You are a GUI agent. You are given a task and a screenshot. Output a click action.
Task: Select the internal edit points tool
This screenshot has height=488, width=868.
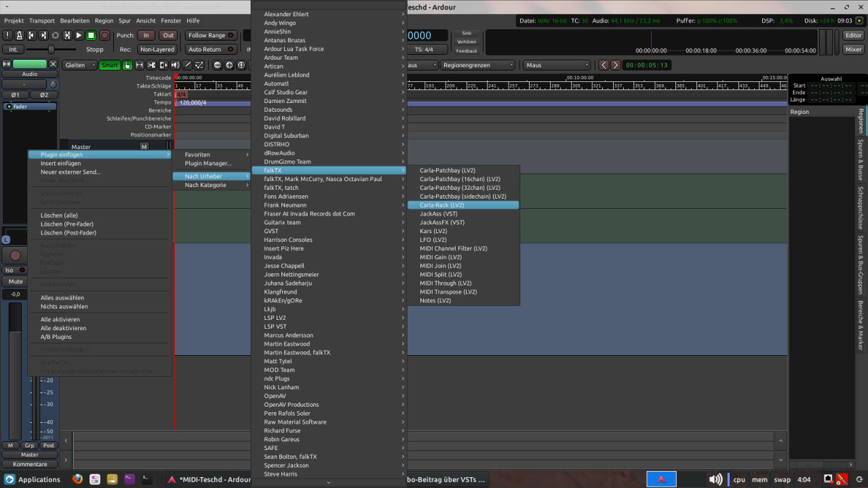[199, 65]
